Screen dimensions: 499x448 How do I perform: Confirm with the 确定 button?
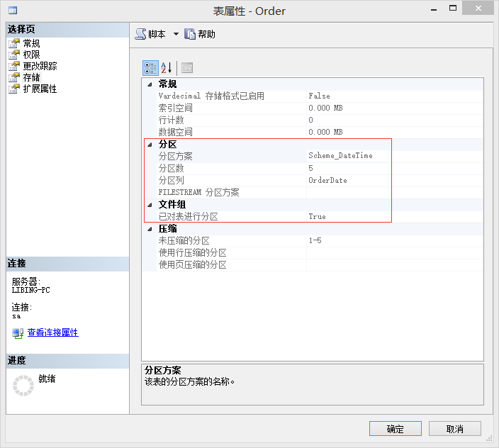coord(396,429)
